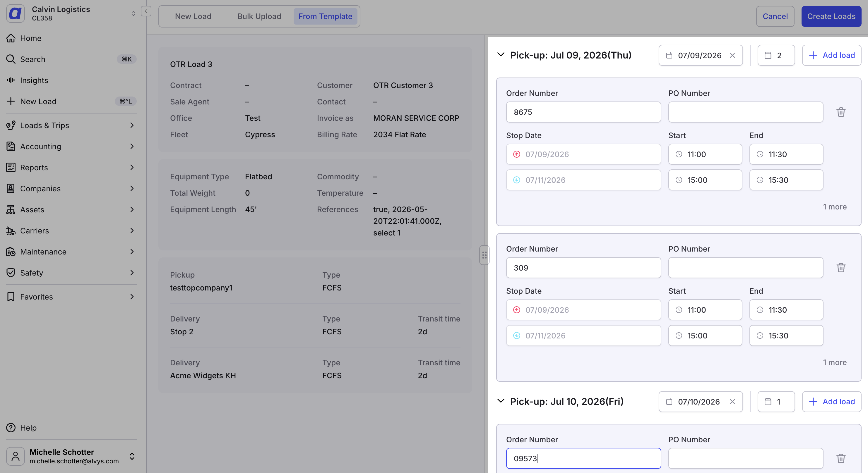Screen dimensions: 868x473
Task: Click the Create Loads button
Action: point(831,16)
